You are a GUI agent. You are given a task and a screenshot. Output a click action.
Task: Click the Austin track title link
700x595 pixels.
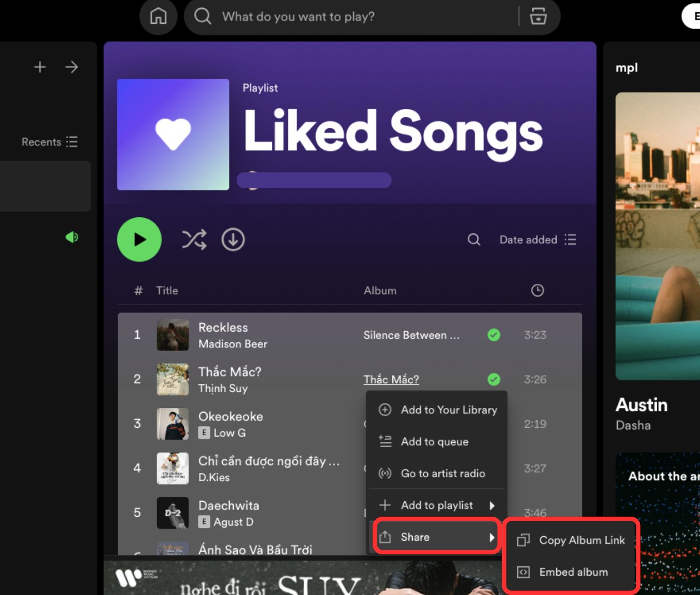[642, 405]
